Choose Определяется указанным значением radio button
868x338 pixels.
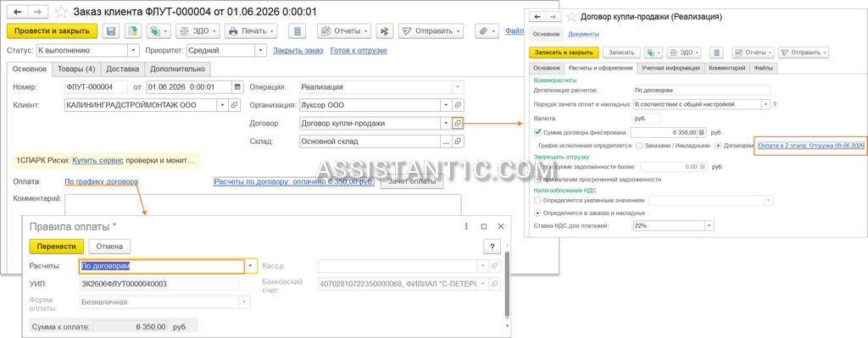click(537, 200)
